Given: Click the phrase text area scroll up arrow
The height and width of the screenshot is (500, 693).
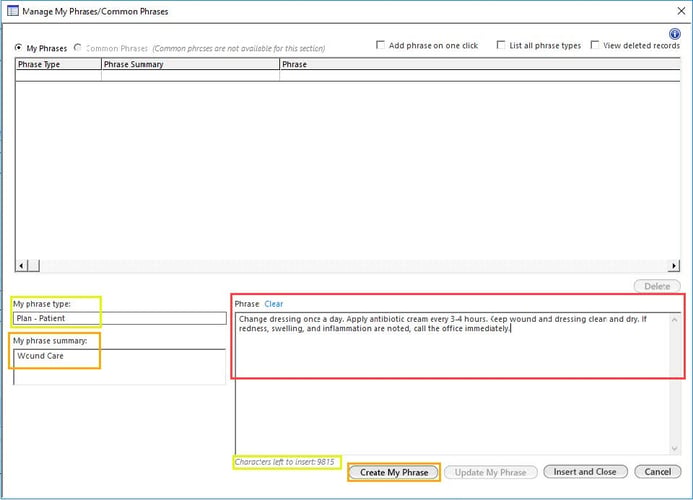Looking at the screenshot, I should (x=674, y=320).
